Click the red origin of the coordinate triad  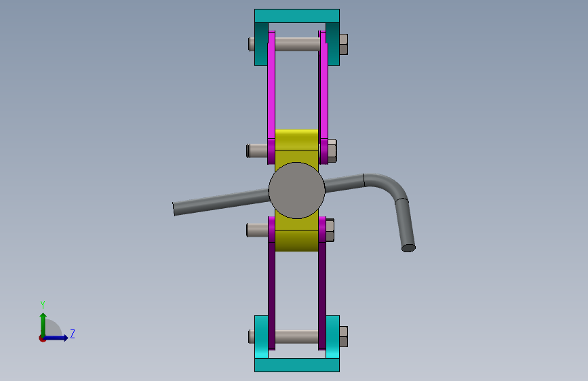click(41, 338)
